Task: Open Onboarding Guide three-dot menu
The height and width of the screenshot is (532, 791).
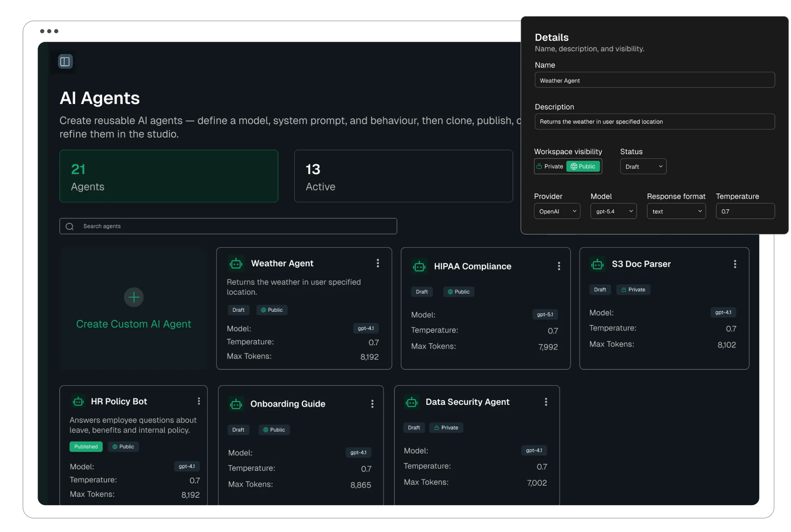Action: tap(372, 404)
